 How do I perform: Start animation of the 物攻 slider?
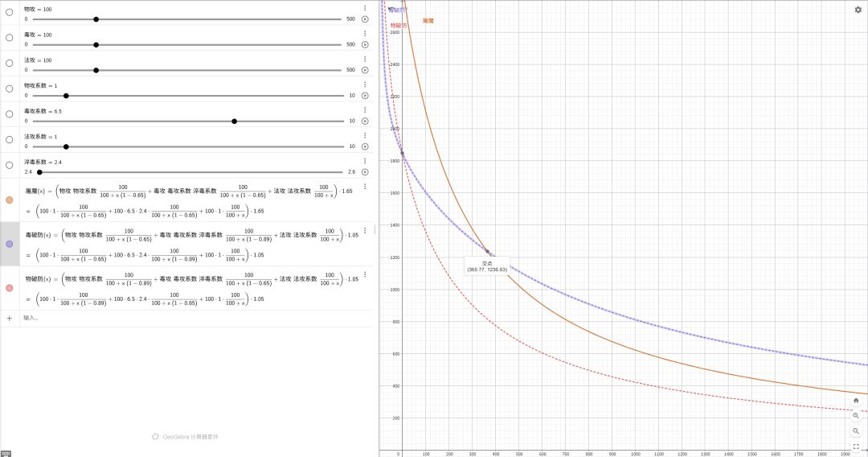[x=365, y=19]
